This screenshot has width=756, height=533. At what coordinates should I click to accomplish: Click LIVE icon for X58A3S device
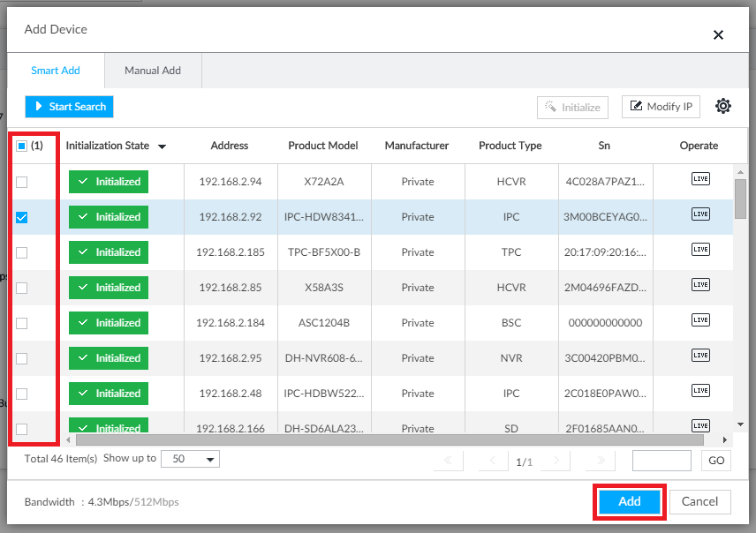point(699,285)
